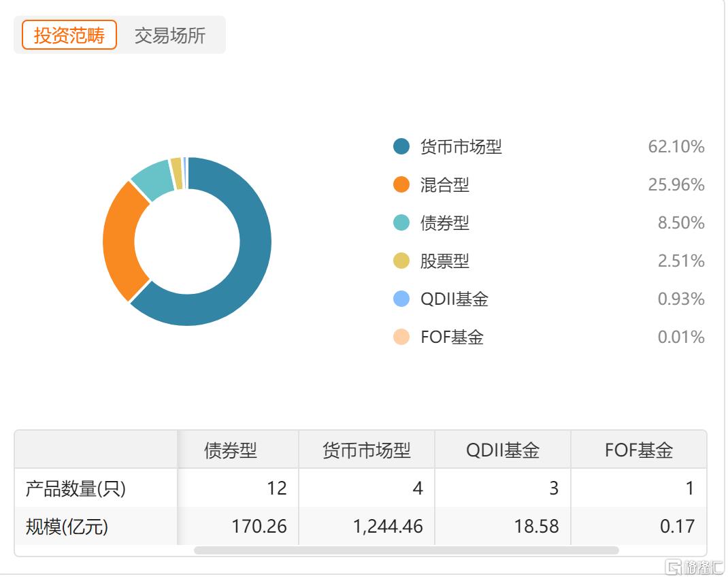
Task: Click the 0.93% percentage value
Action: 681,299
